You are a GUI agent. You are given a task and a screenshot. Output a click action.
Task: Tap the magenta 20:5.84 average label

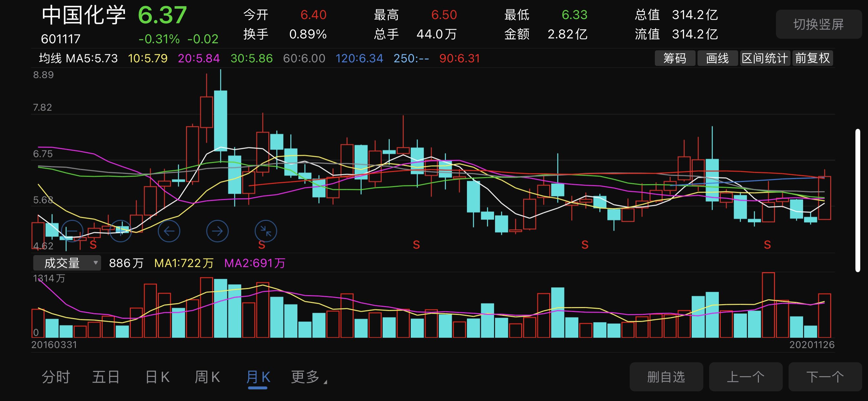coord(199,58)
